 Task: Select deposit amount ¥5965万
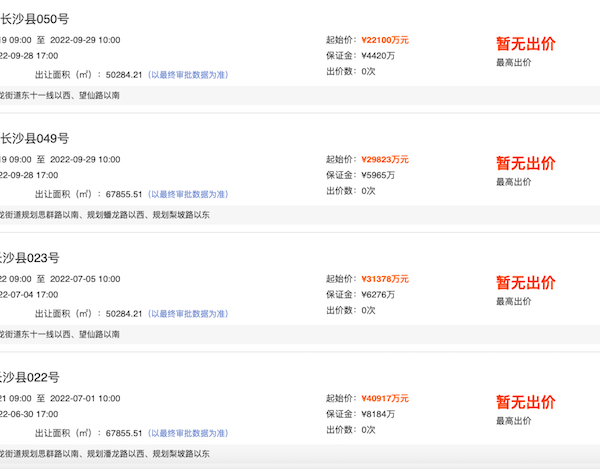378,175
